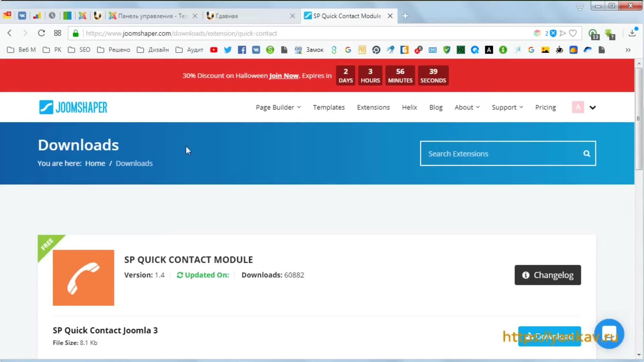Image resolution: width=644 pixels, height=362 pixels.
Task: Click the user avatar A icon
Action: click(578, 107)
